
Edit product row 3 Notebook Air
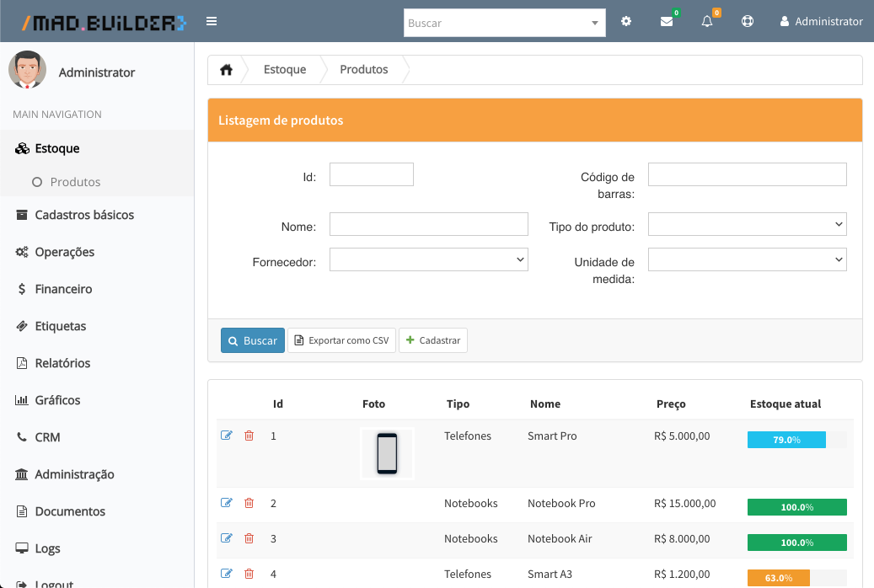227,537
